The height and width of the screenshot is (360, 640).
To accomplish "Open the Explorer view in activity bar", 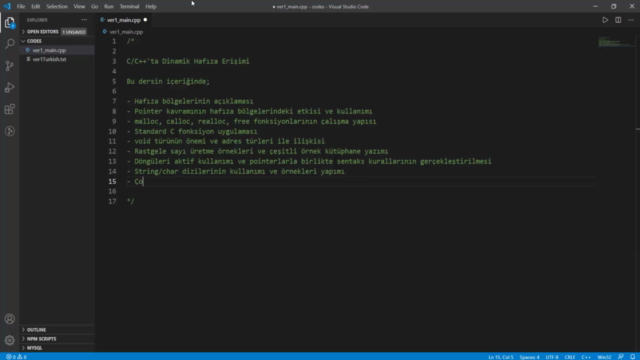I will (10, 22).
